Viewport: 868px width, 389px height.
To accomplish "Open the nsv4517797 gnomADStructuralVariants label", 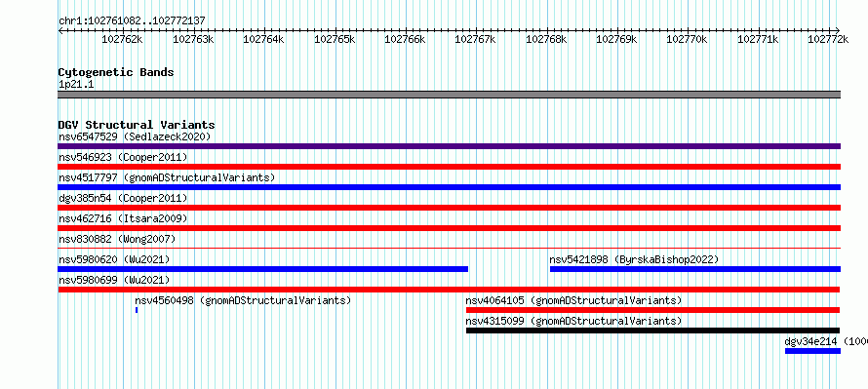I will pyautogui.click(x=167, y=177).
